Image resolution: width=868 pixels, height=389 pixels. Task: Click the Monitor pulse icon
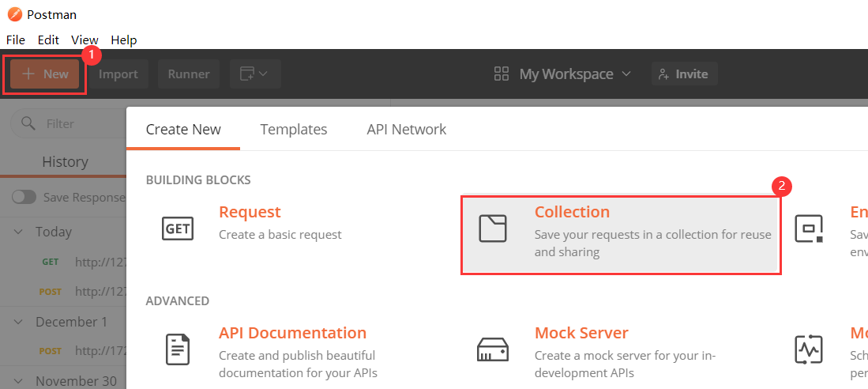click(809, 349)
